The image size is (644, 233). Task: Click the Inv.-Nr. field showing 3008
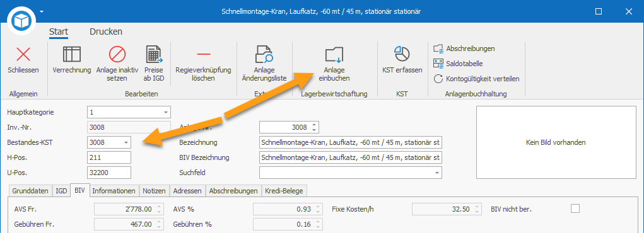[x=129, y=127]
